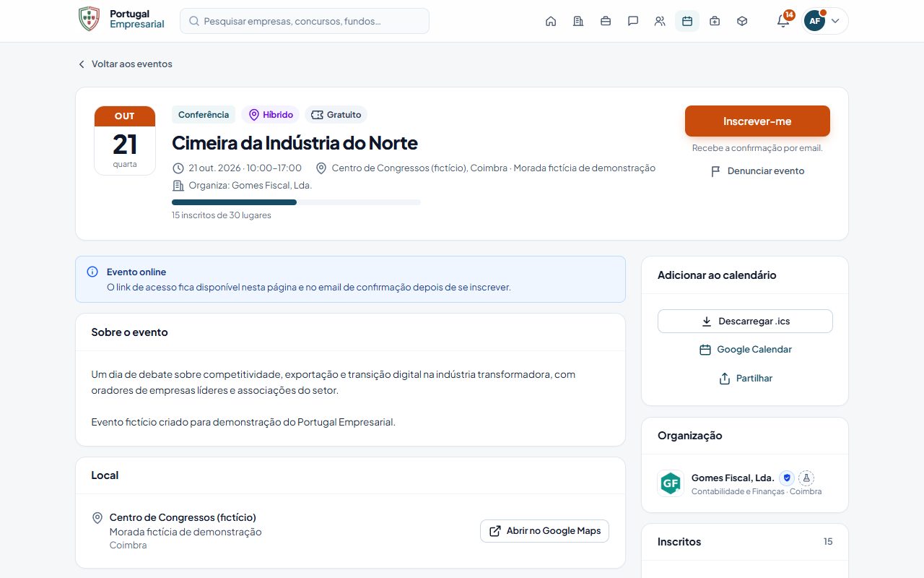924x578 pixels.
Task: Add the event to Google Calendar
Action: click(745, 350)
